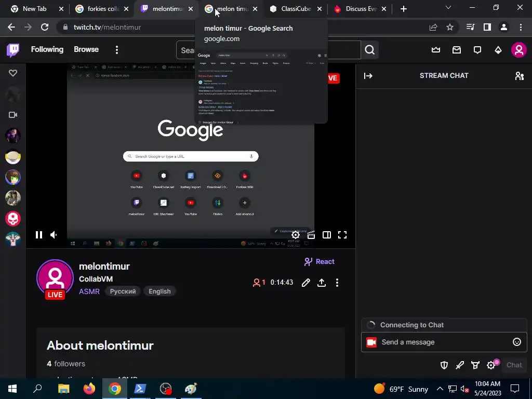Open the three-dot More menu beside Browse

[117, 50]
